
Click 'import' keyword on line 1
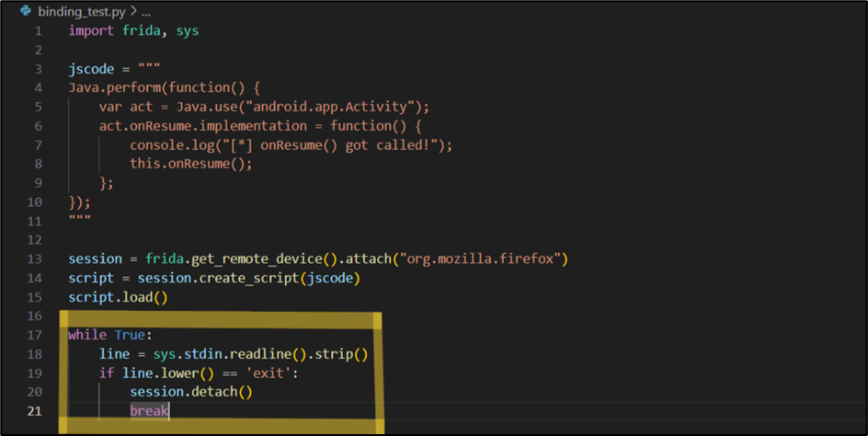pos(91,31)
